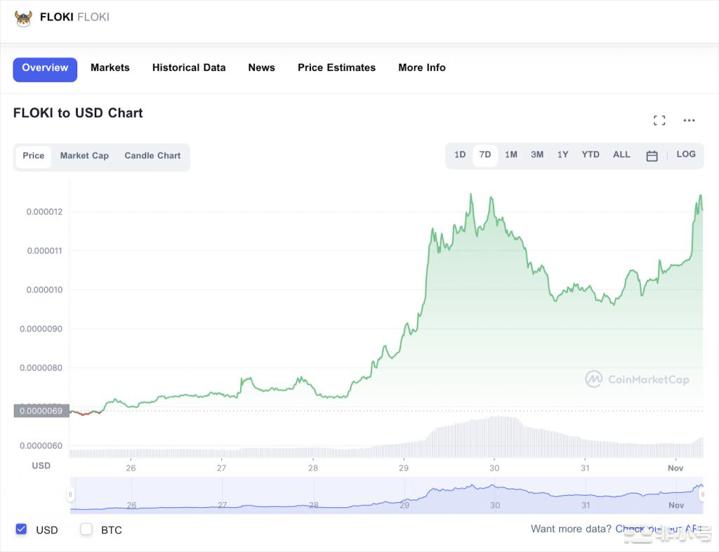
Task: Go to the News tab
Action: coord(261,68)
